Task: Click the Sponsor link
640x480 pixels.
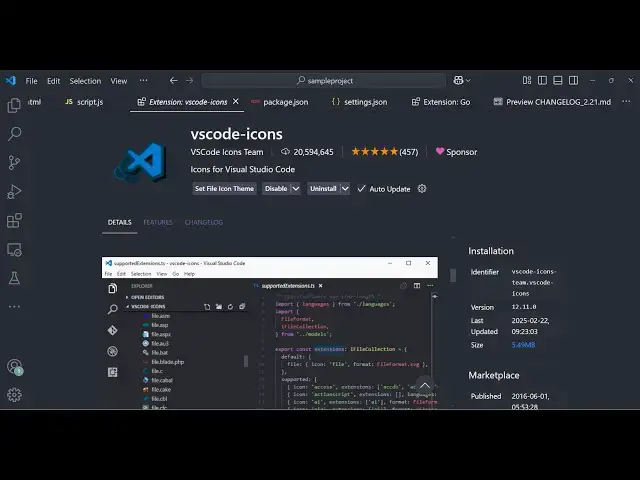Action: point(456,152)
